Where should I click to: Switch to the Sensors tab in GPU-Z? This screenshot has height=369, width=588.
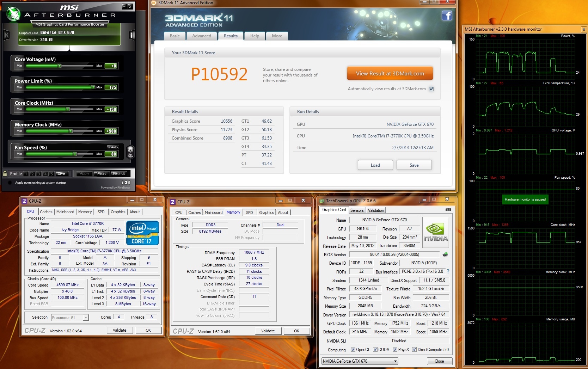(357, 210)
